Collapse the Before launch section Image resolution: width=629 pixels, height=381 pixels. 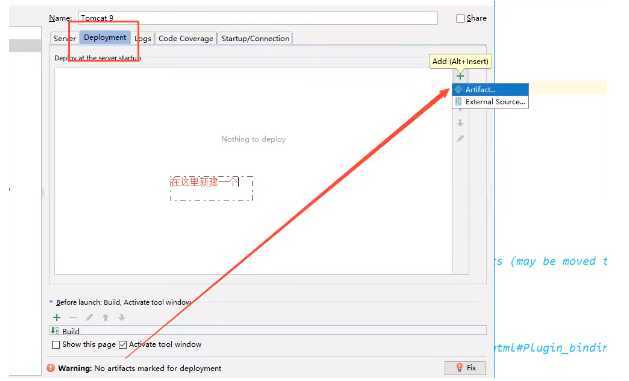coord(51,302)
